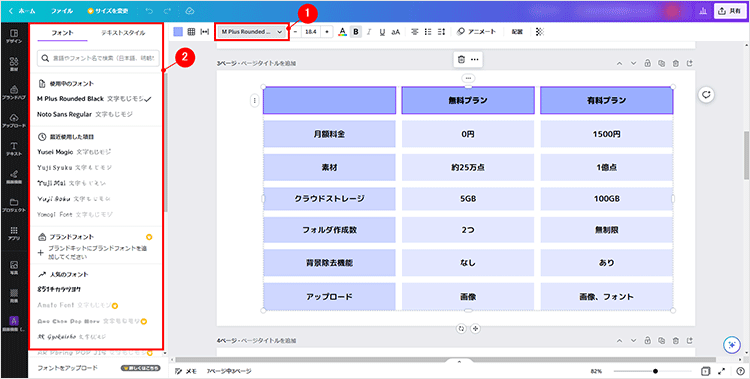Toggle uppercase (aA) text

pos(396,32)
